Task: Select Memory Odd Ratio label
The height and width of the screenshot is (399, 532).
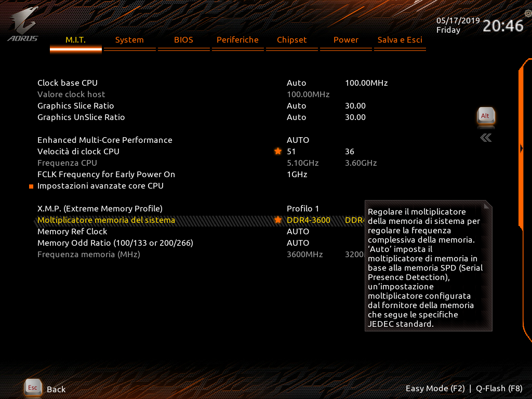Action: 115,243
